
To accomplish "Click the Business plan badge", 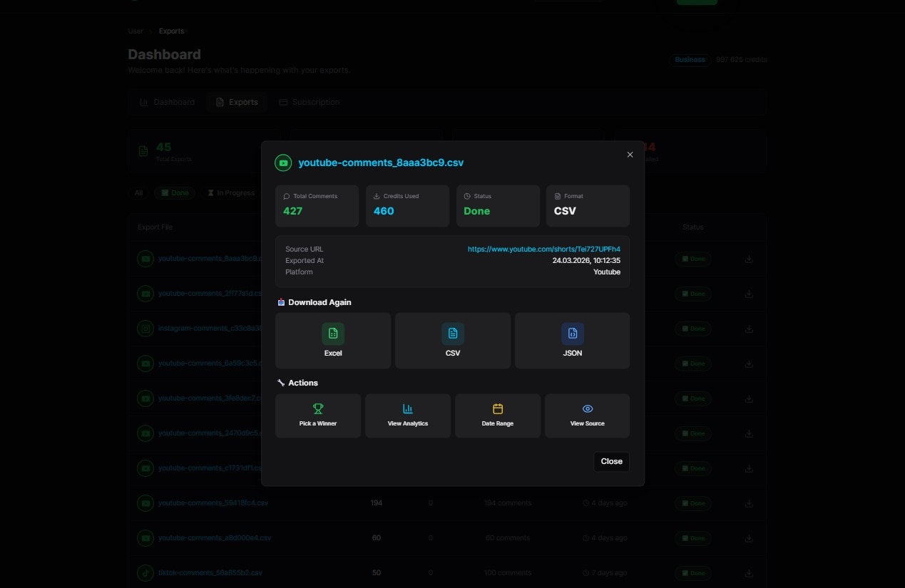I will (x=690, y=60).
